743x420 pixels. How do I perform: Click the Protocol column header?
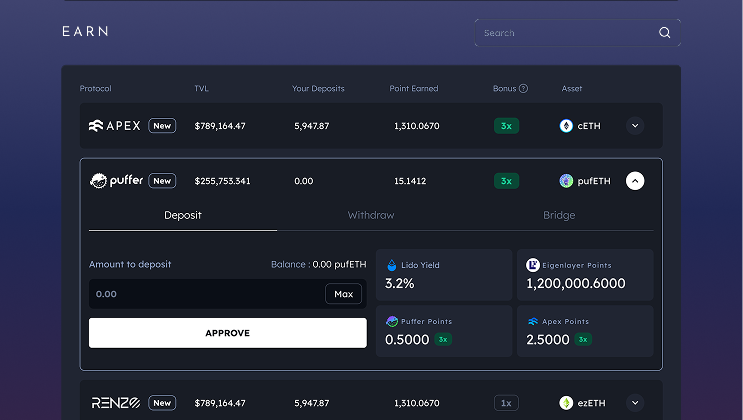95,89
